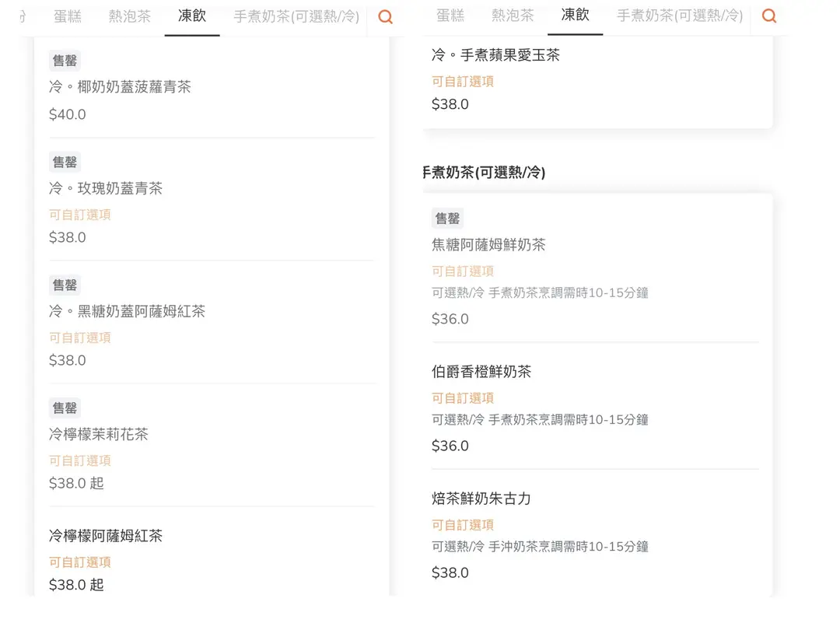Choose the 伯爵香橙鮮奶茶 item

pyautogui.click(x=481, y=372)
